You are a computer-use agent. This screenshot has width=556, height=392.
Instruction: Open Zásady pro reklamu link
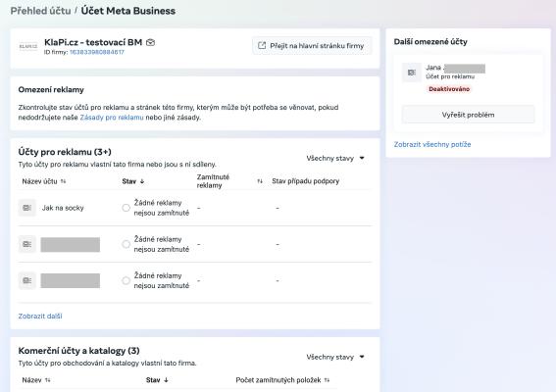[112, 118]
